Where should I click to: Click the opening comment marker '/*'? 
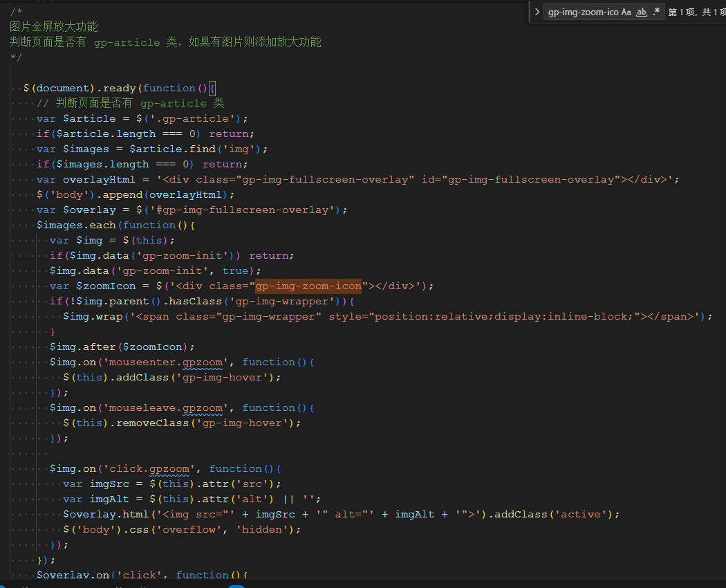click(x=16, y=12)
